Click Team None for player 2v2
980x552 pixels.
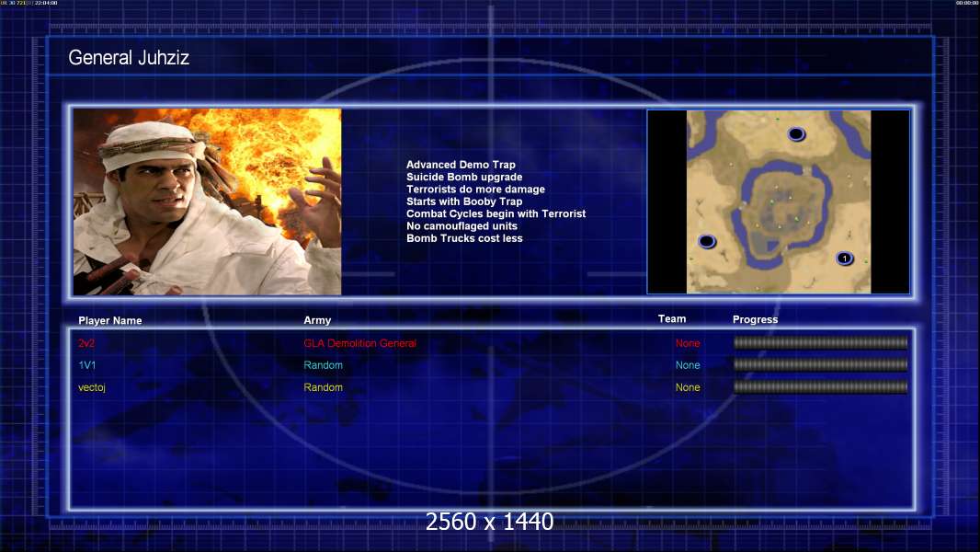tap(688, 343)
